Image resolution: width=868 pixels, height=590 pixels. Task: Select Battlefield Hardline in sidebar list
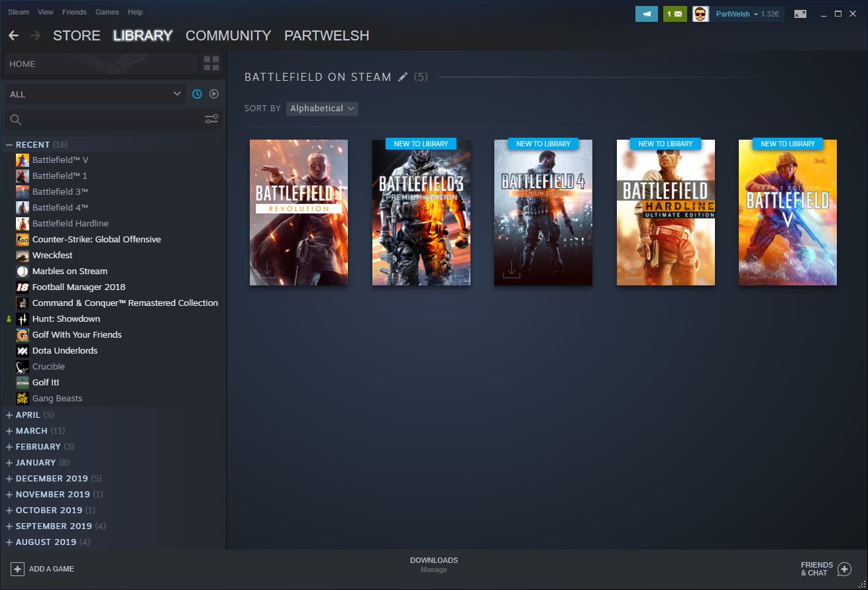(70, 223)
